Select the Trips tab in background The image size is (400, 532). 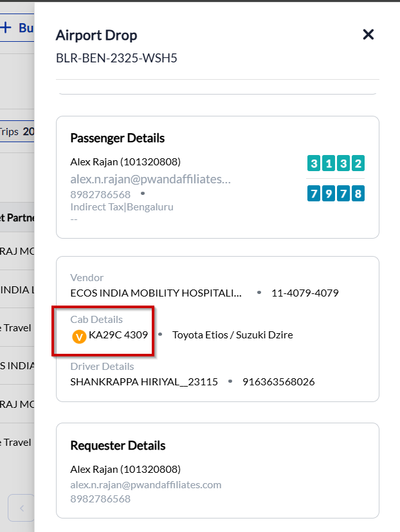pyautogui.click(x=16, y=131)
